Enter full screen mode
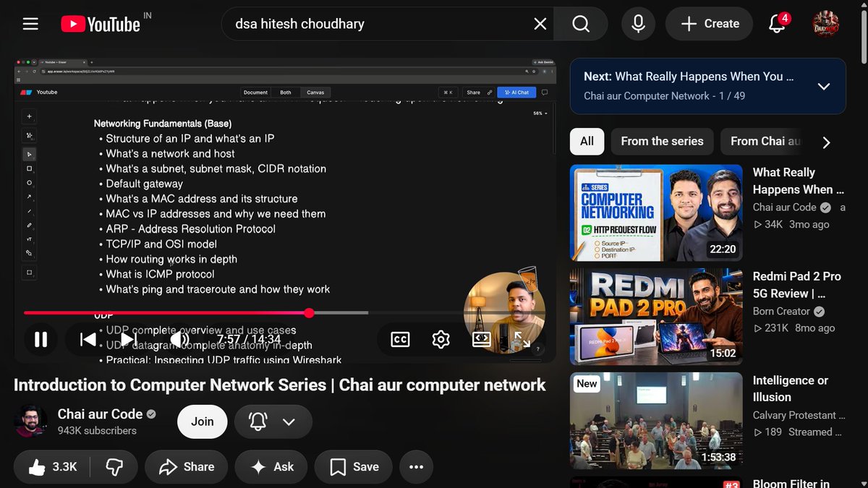868x488 pixels. 522,339
